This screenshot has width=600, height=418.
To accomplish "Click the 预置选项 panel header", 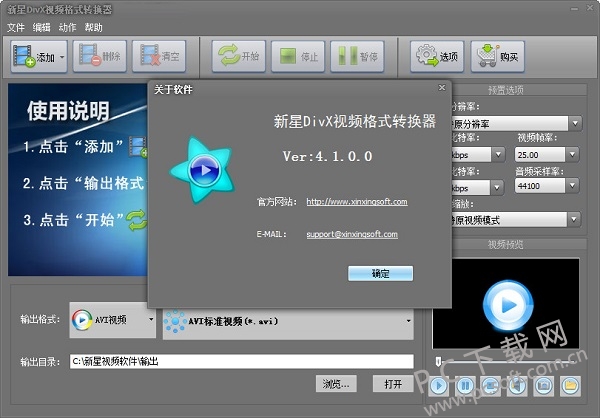I will coord(505,90).
